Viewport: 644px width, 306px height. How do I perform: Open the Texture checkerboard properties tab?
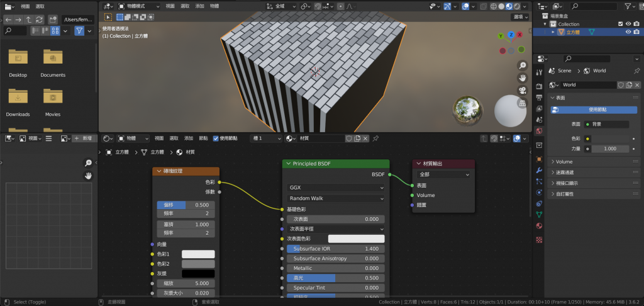click(539, 239)
